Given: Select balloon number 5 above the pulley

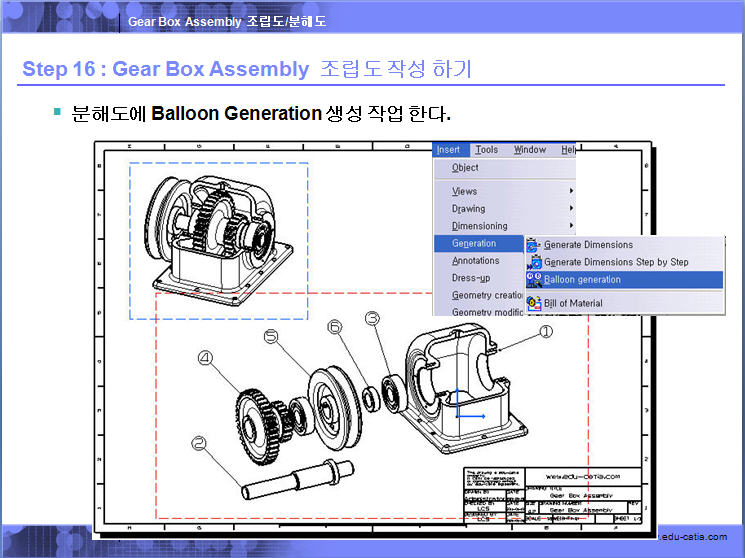Looking at the screenshot, I should (271, 338).
